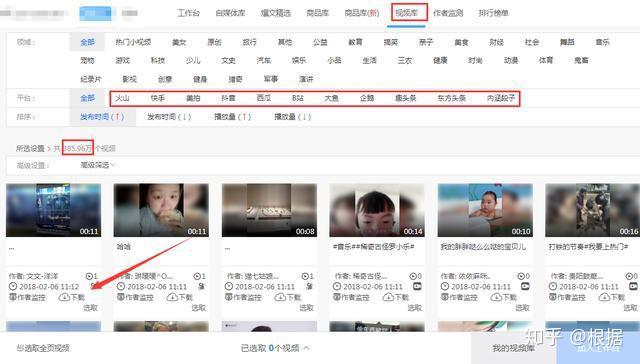The image size is (640, 364).
Task: Click download icon on 哈哈 video card
Action: [172, 297]
